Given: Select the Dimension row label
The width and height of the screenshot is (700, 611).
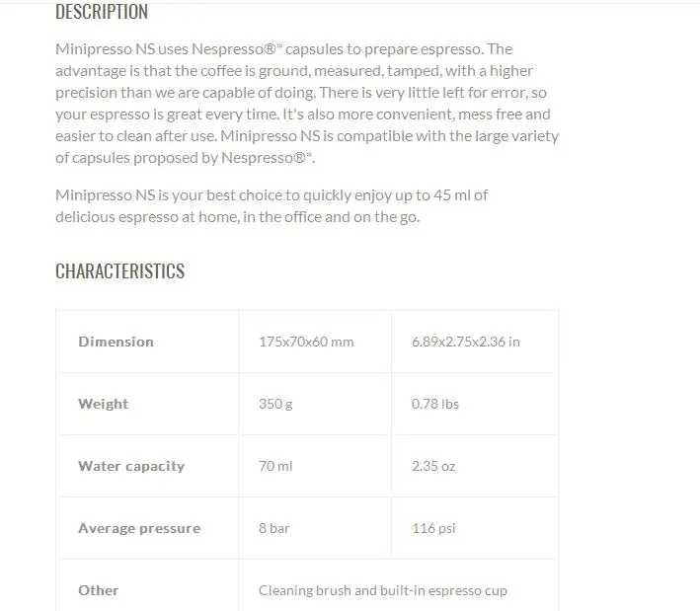Looking at the screenshot, I should click(117, 342).
